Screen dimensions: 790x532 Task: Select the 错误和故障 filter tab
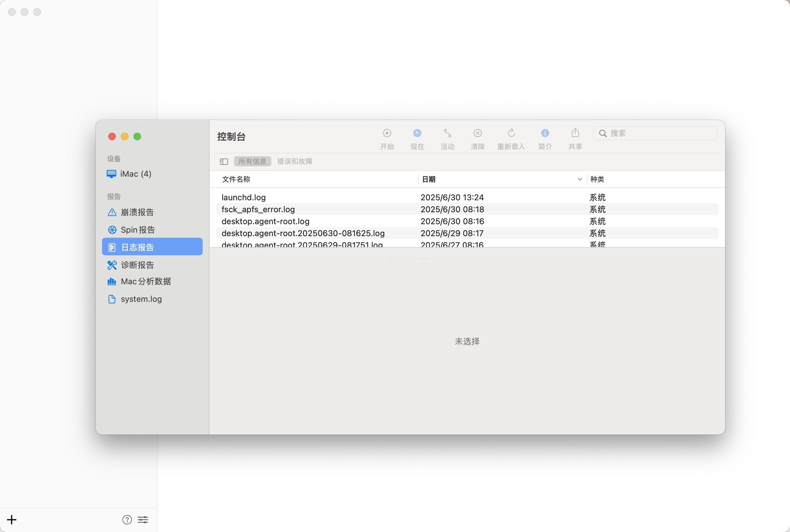(x=295, y=161)
